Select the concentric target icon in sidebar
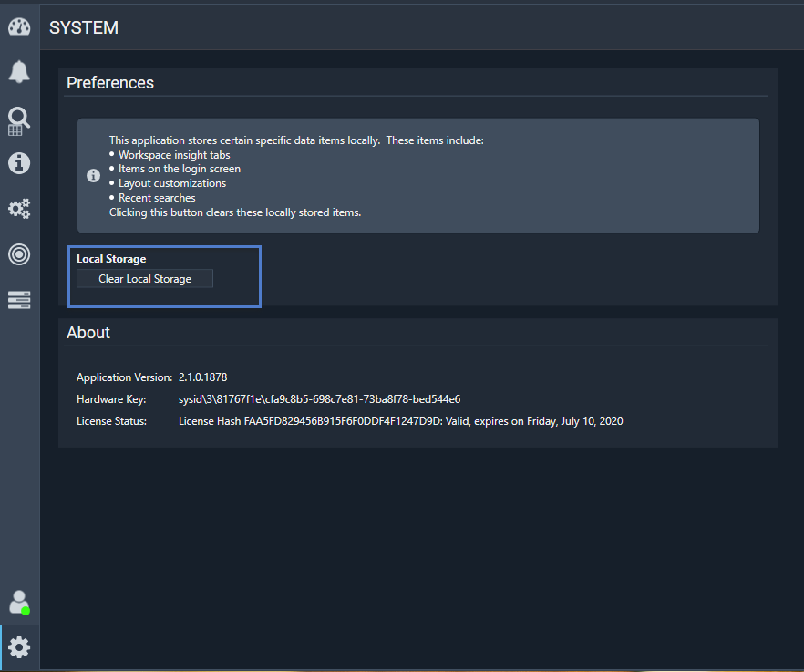This screenshot has width=804, height=672. pos(19,254)
